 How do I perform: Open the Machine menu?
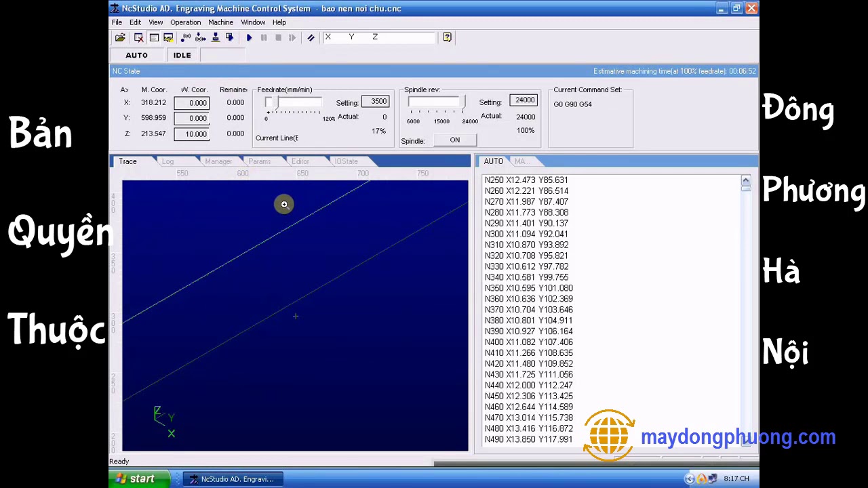220,22
